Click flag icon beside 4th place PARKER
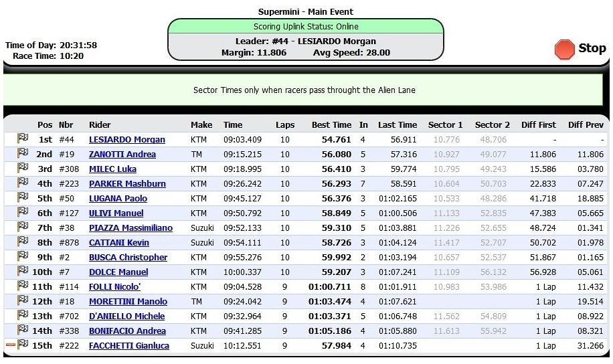Viewport: 613px width, 364px height. tap(23, 183)
